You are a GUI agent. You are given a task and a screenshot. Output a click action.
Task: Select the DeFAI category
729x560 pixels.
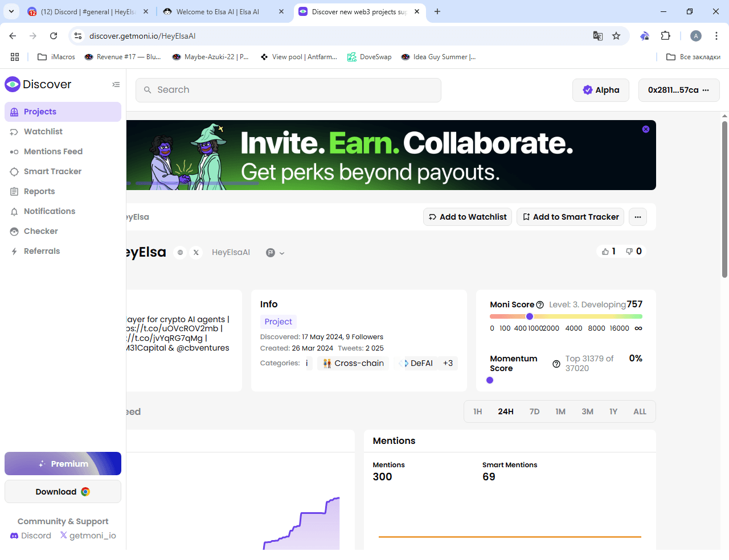point(416,363)
